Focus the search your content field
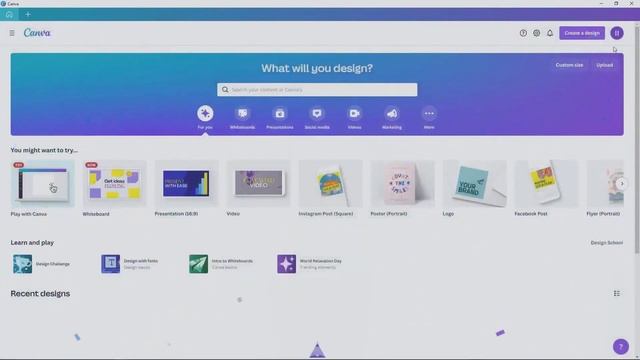 [317, 90]
